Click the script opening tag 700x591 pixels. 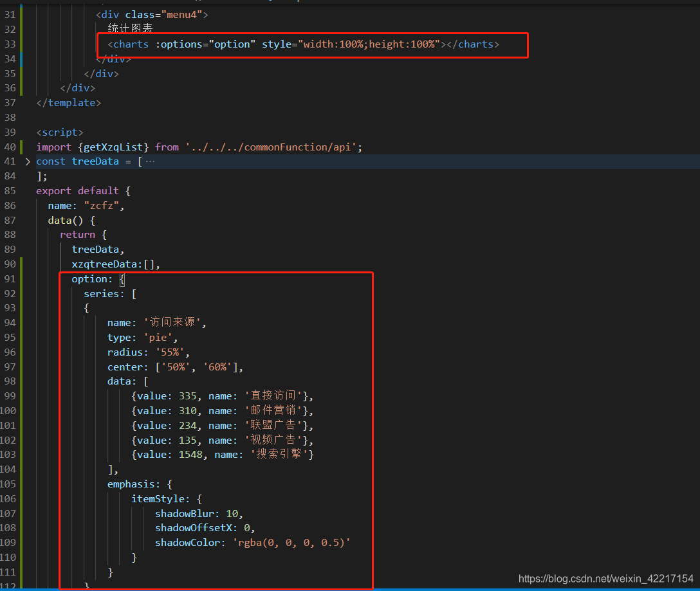tap(59, 132)
